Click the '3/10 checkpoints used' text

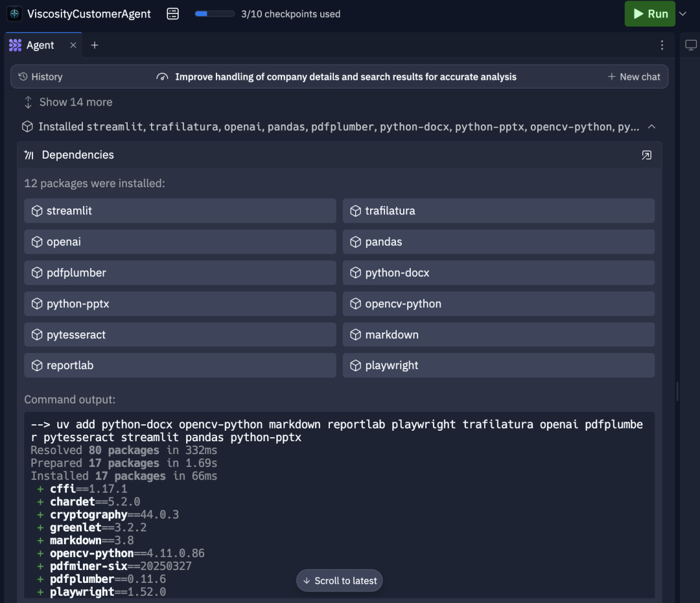tap(290, 14)
